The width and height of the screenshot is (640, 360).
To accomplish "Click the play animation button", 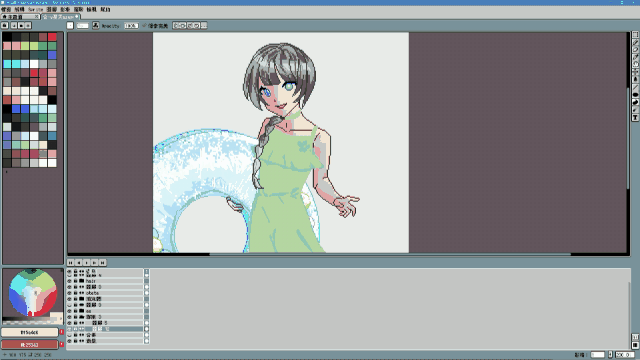I will pyautogui.click(x=87, y=263).
